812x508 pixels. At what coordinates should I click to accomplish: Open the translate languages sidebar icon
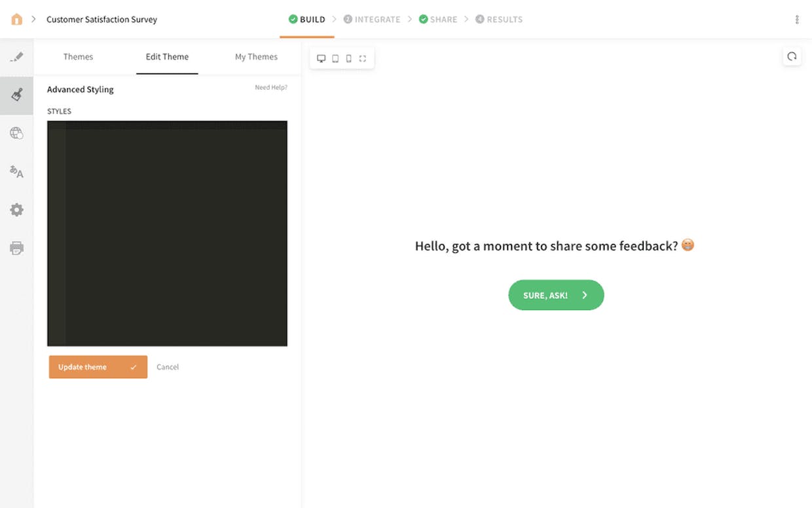[x=16, y=172]
